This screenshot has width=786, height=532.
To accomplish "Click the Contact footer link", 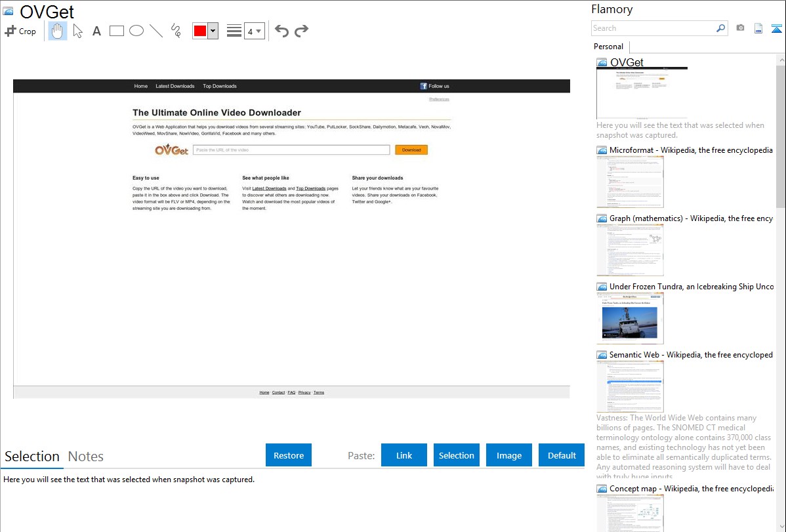I will [x=279, y=393].
